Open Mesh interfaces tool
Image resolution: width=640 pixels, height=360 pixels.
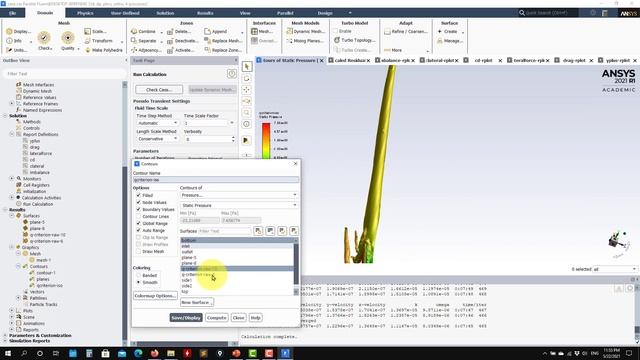click(262, 31)
